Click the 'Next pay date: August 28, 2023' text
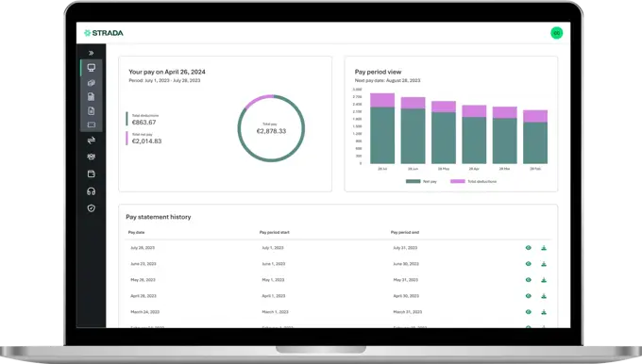 click(387, 80)
